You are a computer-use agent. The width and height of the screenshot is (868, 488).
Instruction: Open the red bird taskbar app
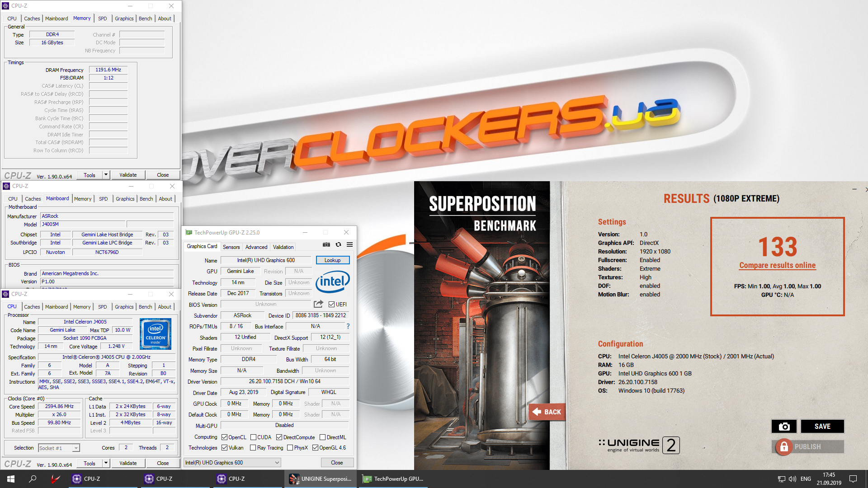(55, 479)
